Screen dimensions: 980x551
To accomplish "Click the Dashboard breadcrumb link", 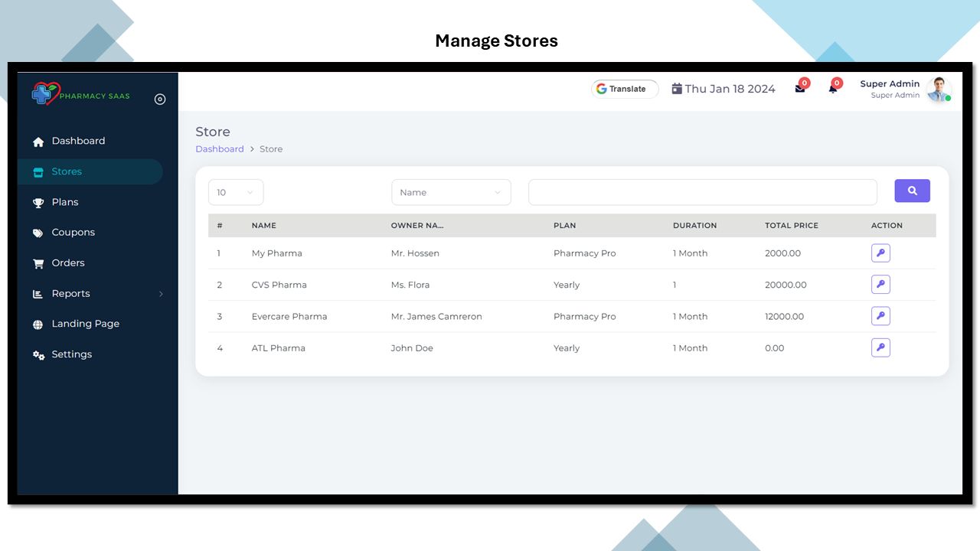I will coord(220,149).
